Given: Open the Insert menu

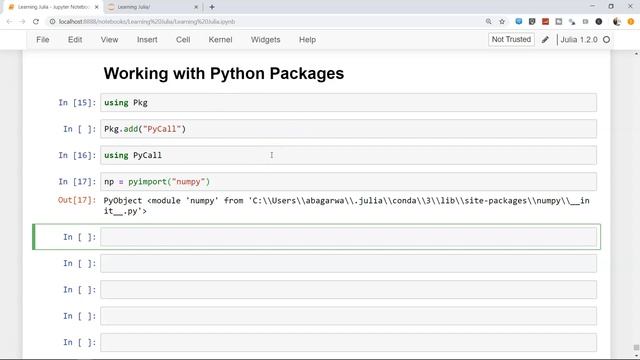Looking at the screenshot, I should (x=147, y=40).
